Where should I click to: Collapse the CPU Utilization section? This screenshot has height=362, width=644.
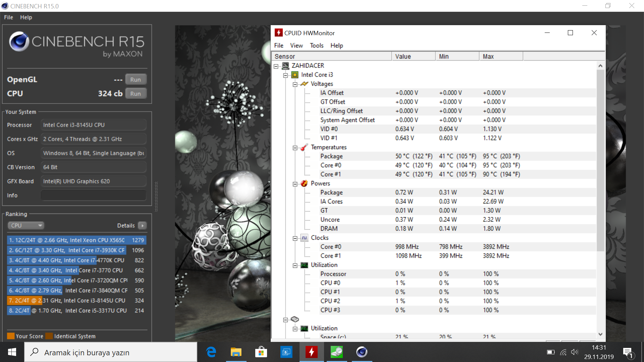pos(295,265)
